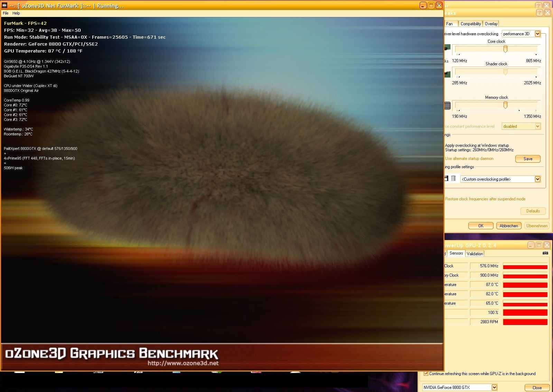
Task: Click the Apply overclocking at Windows startup label
Action: (477, 145)
